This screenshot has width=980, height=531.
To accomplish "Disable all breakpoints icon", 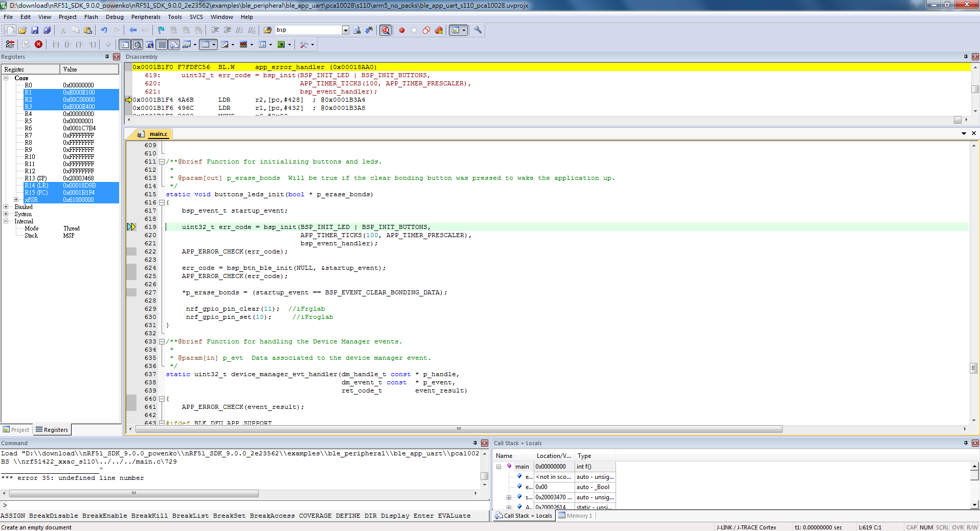I will click(x=426, y=30).
